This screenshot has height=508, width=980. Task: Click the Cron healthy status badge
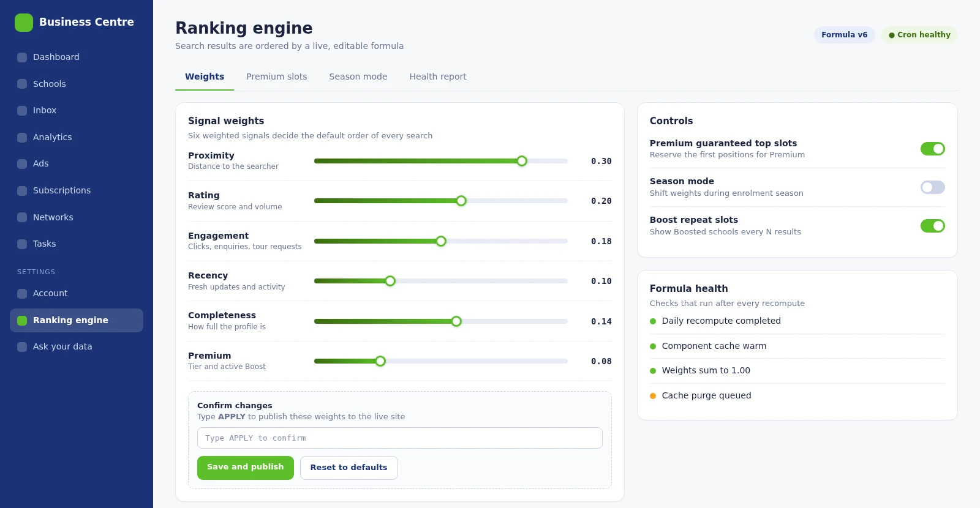[919, 35]
